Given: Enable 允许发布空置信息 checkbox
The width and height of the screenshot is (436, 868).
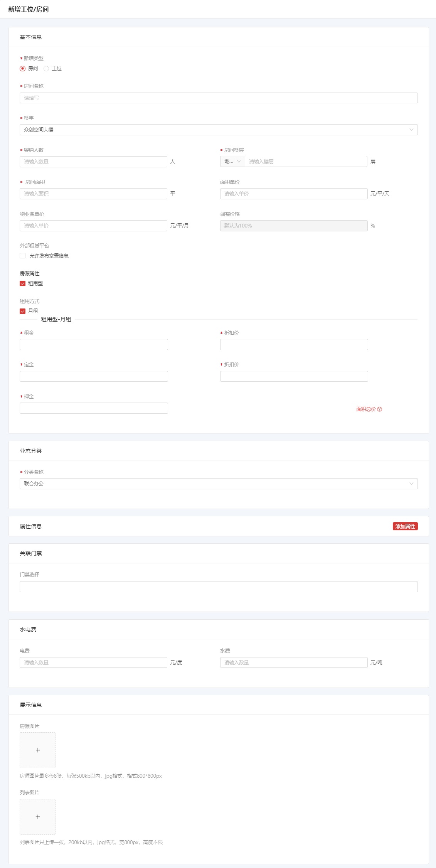Looking at the screenshot, I should click(x=23, y=256).
